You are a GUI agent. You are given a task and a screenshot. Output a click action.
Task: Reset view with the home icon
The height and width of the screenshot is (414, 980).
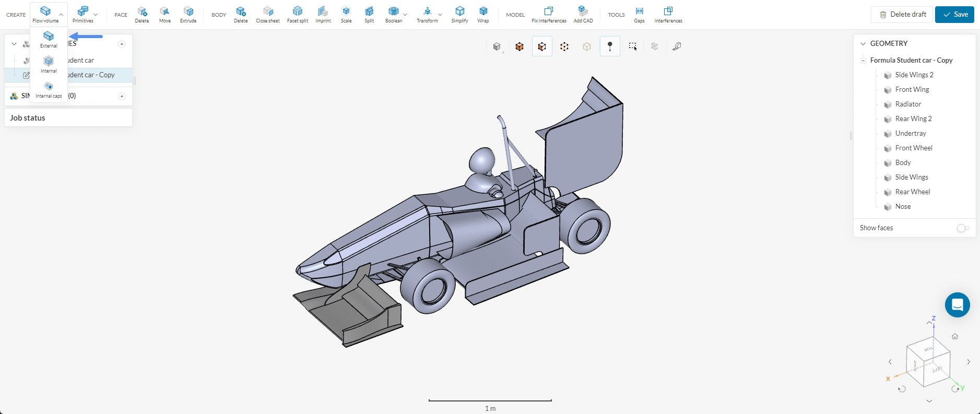954,337
